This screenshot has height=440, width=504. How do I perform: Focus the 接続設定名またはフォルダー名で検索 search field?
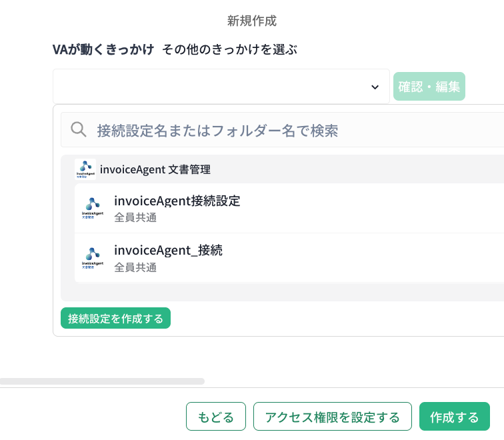282,130
